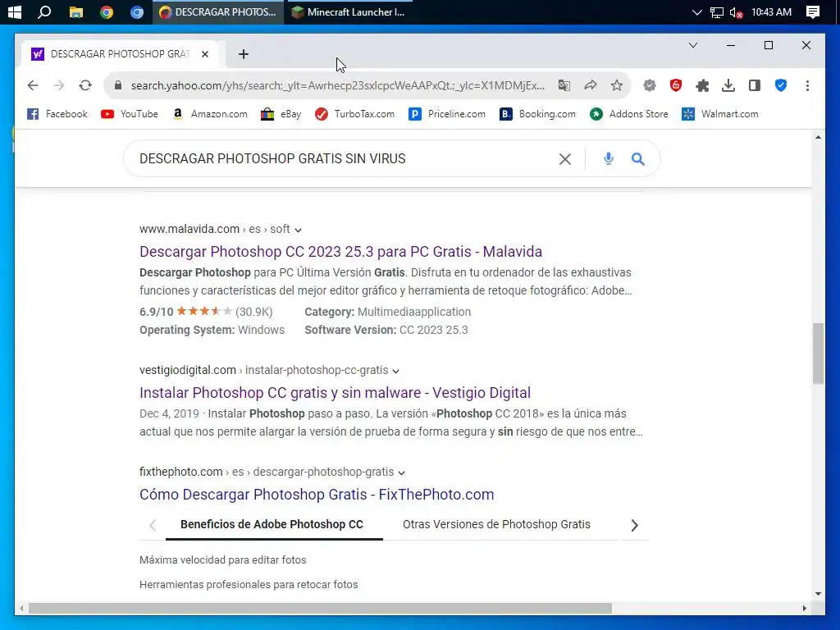This screenshot has height=630, width=840.
Task: Start voice search with microphone
Action: coord(608,158)
